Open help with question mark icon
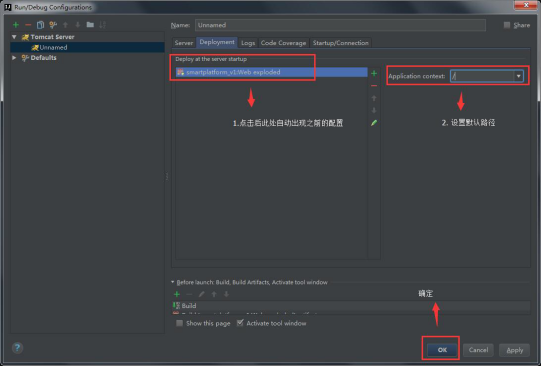Screen dimensions: 542x367 17,348
